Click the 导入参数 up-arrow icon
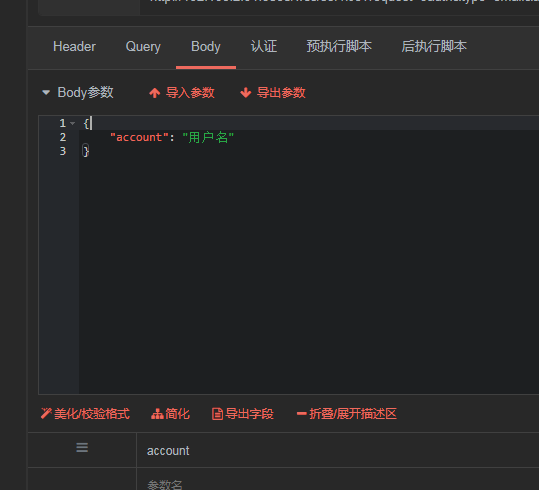The height and width of the screenshot is (490, 539). pyautogui.click(x=155, y=93)
